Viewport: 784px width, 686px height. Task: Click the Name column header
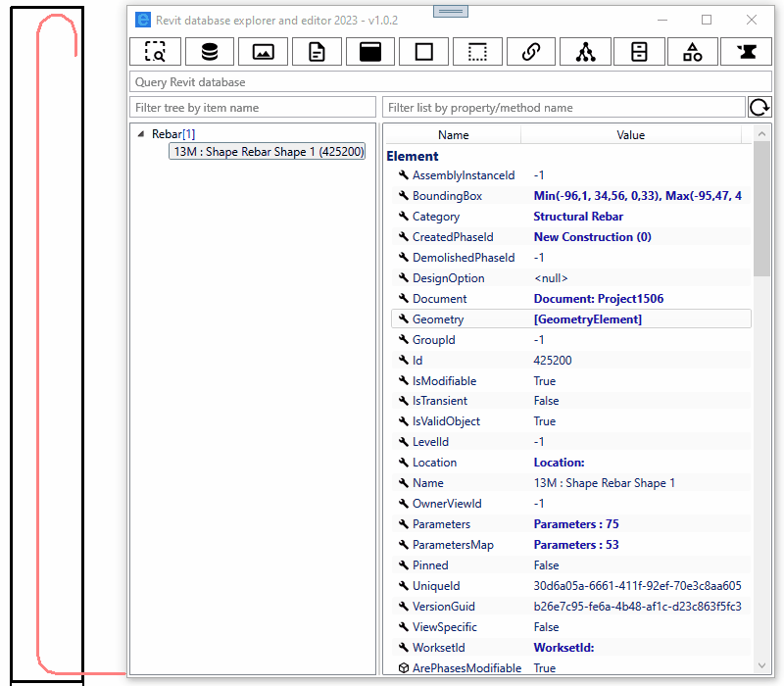click(x=453, y=135)
